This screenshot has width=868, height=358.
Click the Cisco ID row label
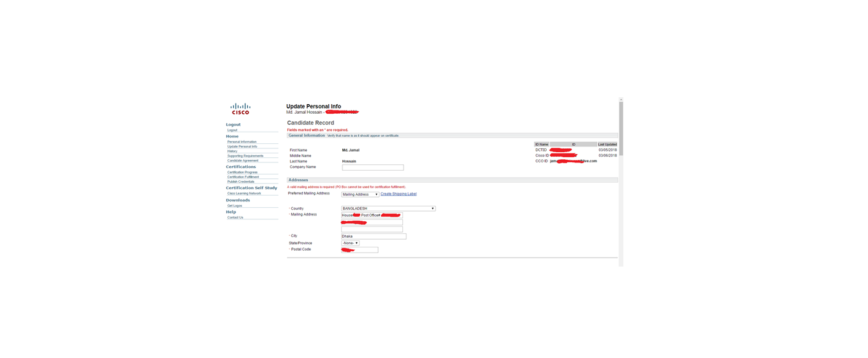(542, 155)
